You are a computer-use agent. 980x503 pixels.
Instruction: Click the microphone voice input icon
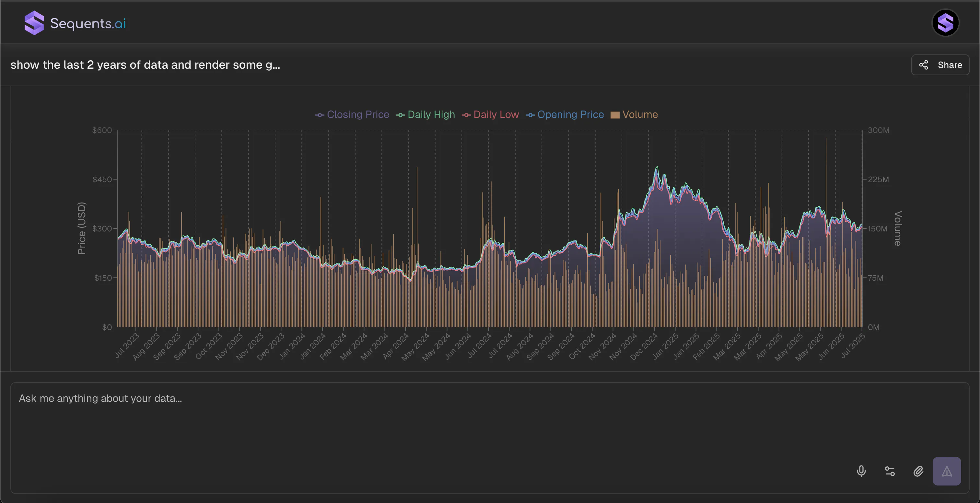click(x=861, y=471)
